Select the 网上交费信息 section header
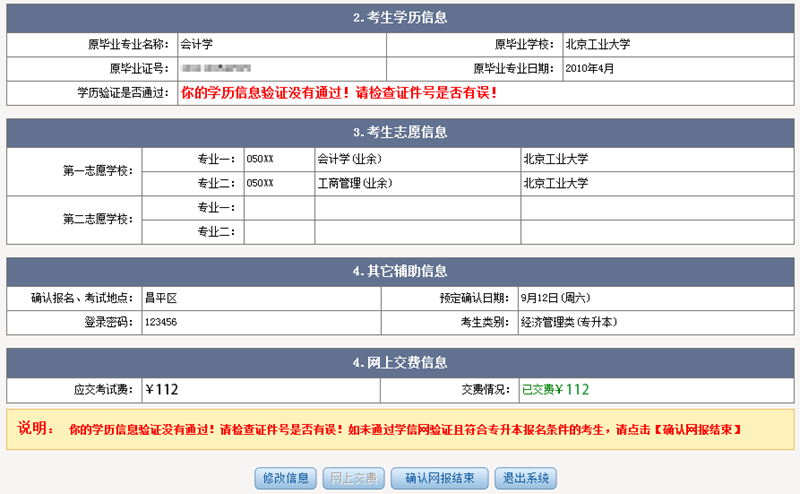The image size is (800, 494). [400, 362]
